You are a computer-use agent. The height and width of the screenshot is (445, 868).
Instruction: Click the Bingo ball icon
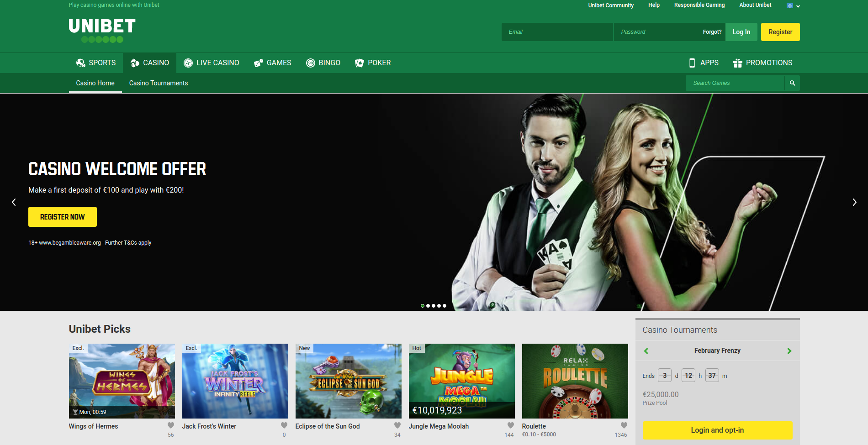pyautogui.click(x=311, y=63)
